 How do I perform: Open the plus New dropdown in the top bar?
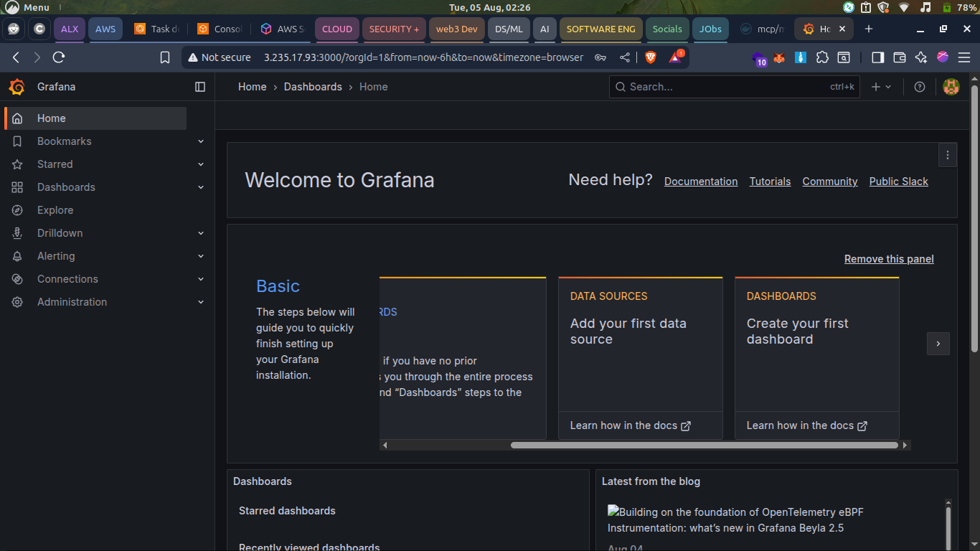click(881, 87)
